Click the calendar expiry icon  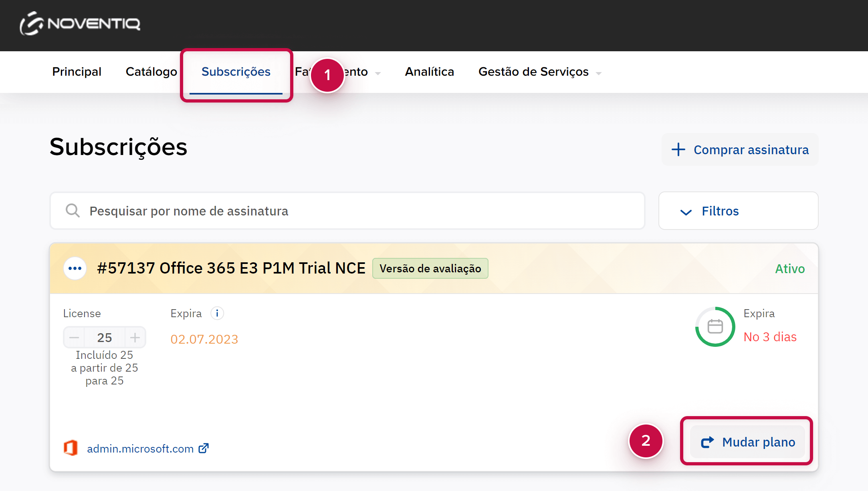[x=715, y=327]
